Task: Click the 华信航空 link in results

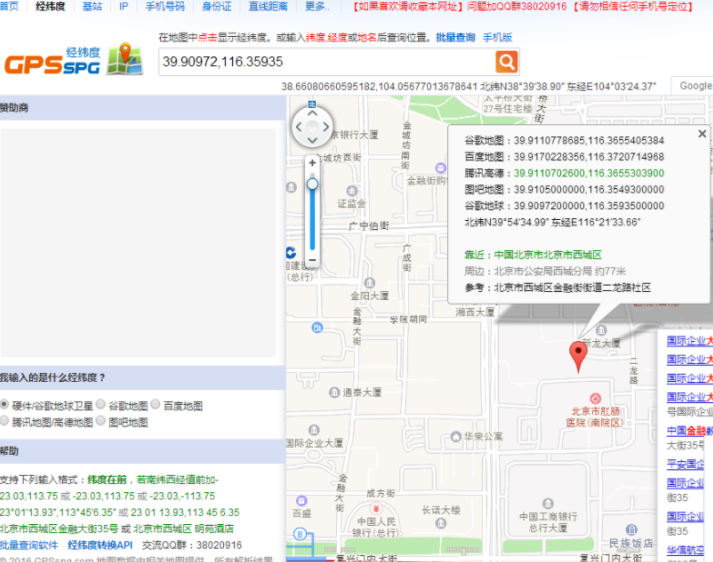Action: pos(685,550)
